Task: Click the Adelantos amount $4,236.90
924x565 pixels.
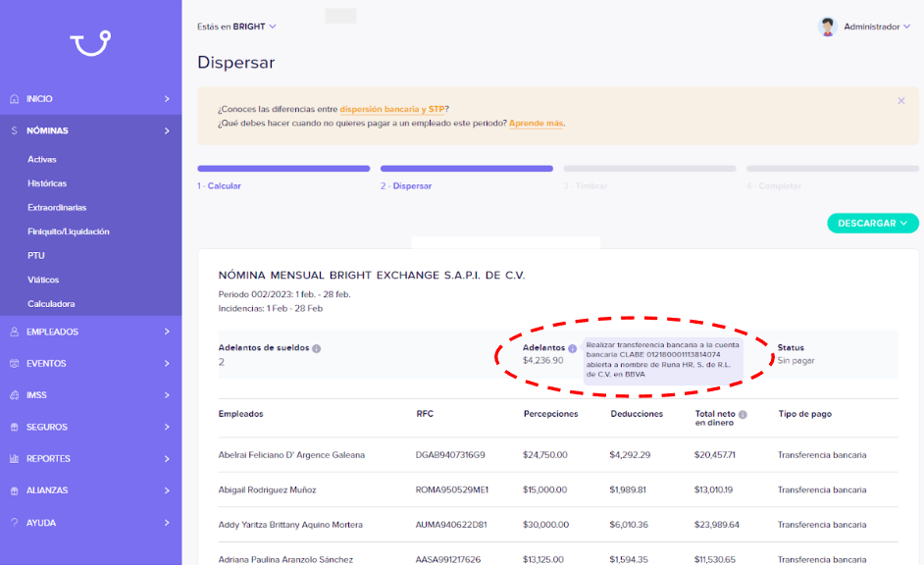Action: pos(543,361)
